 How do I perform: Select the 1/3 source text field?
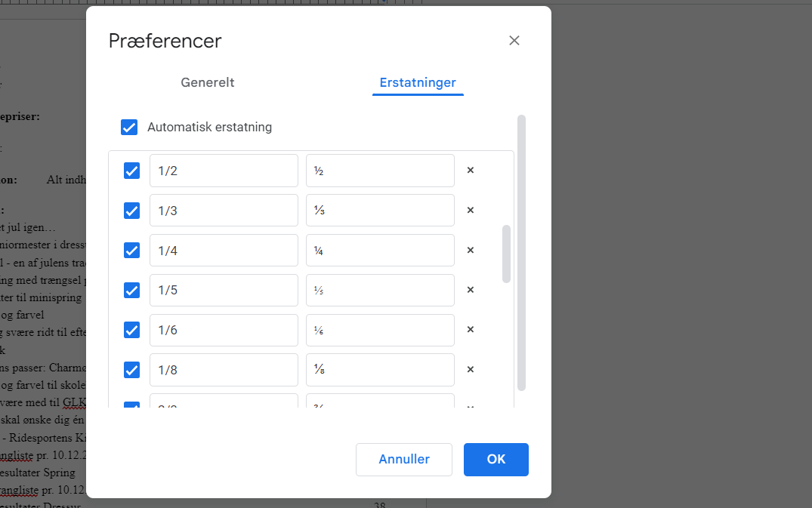pyautogui.click(x=224, y=210)
